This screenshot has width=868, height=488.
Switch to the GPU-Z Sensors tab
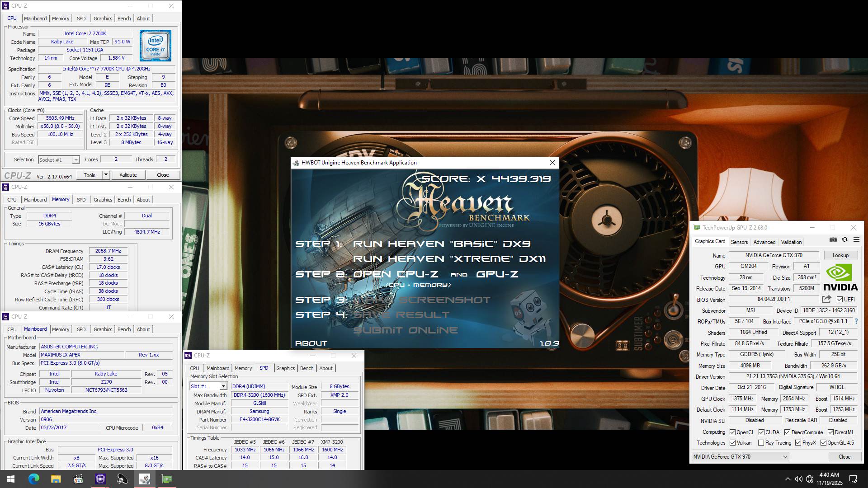739,242
